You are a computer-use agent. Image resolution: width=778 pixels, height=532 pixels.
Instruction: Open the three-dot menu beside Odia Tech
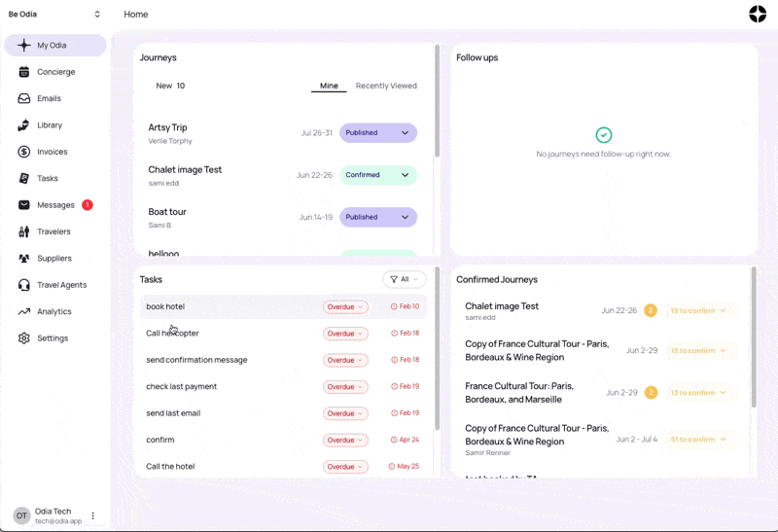92,515
